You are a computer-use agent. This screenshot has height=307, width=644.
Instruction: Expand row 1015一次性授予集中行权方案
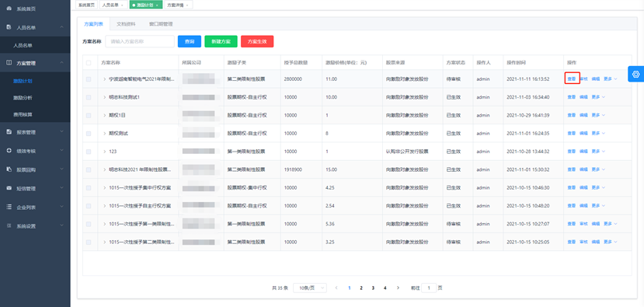click(x=104, y=188)
